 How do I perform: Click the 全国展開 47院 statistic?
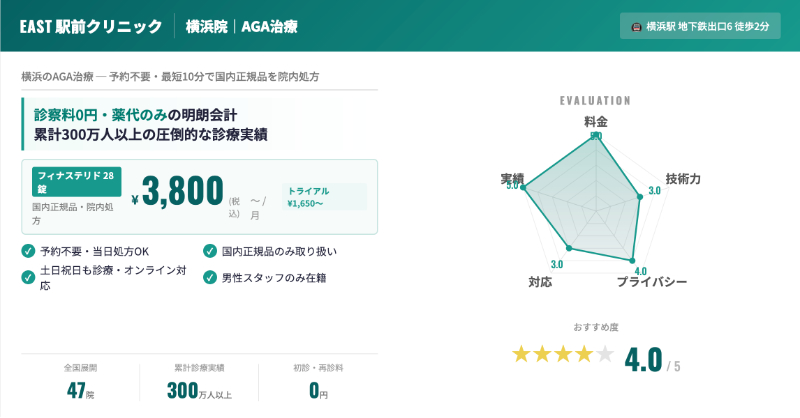click(x=78, y=381)
